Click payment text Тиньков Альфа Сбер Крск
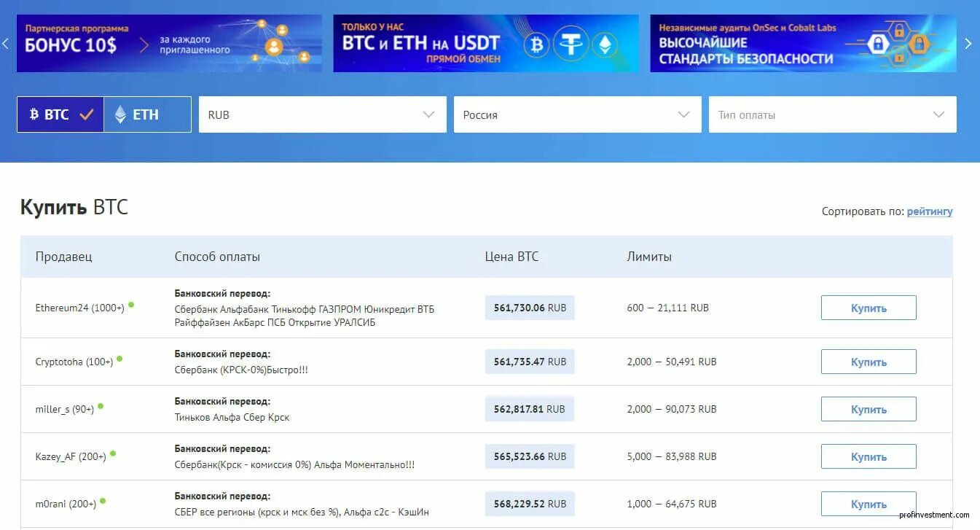The width and height of the screenshot is (980, 530). [x=232, y=418]
